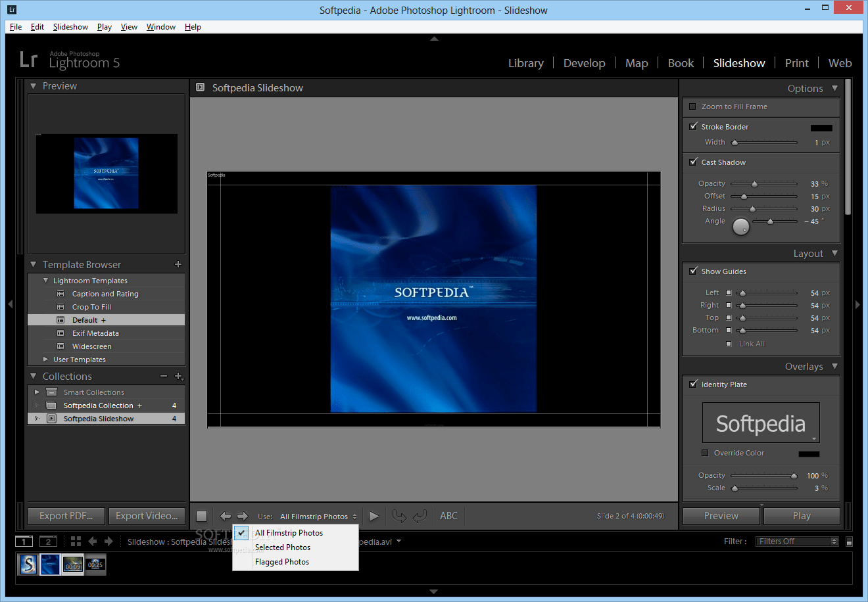Add new template with Template Browser plus
868x602 pixels.
coord(178,264)
